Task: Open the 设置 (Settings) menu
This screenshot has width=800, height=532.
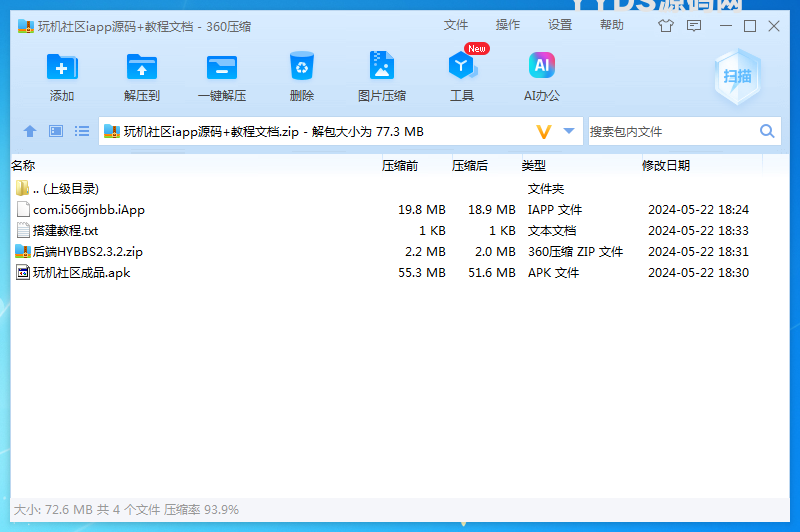Action: (x=560, y=25)
